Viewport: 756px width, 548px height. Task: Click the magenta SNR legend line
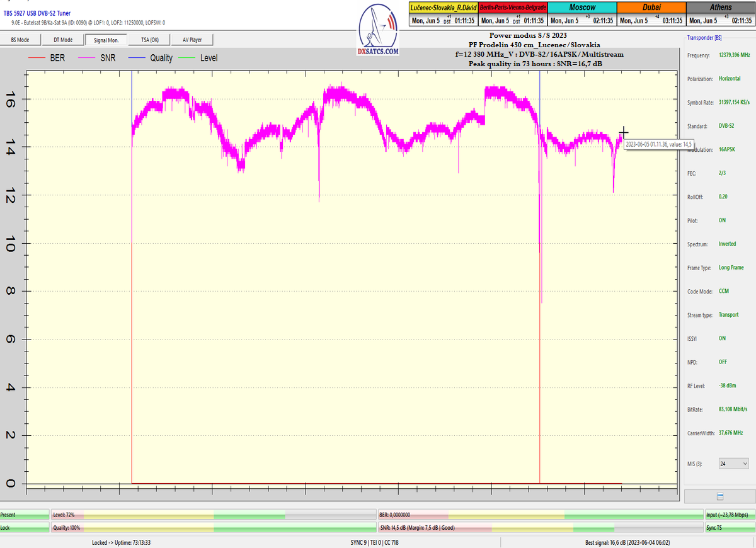click(86, 58)
